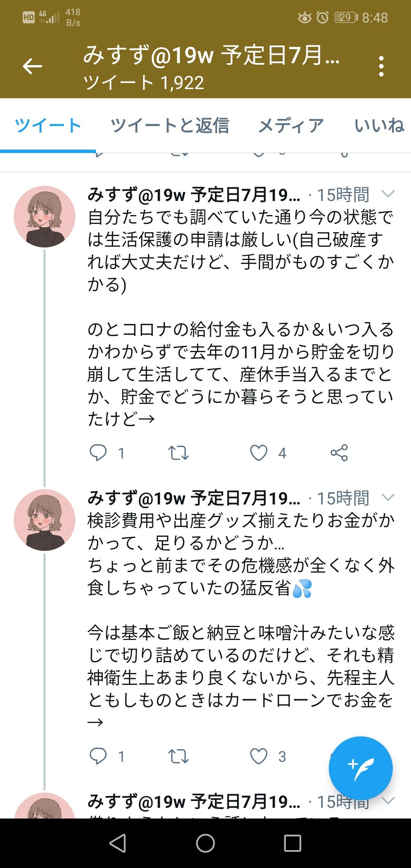411x868 pixels.
Task: Reply to the tweet about 生活保護
Action: pos(98,453)
